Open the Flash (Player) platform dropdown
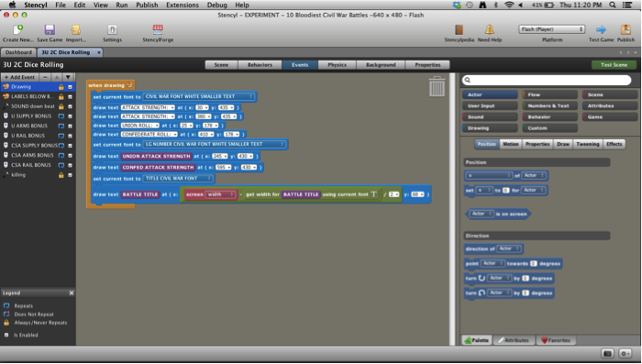642x364 pixels. [551, 29]
